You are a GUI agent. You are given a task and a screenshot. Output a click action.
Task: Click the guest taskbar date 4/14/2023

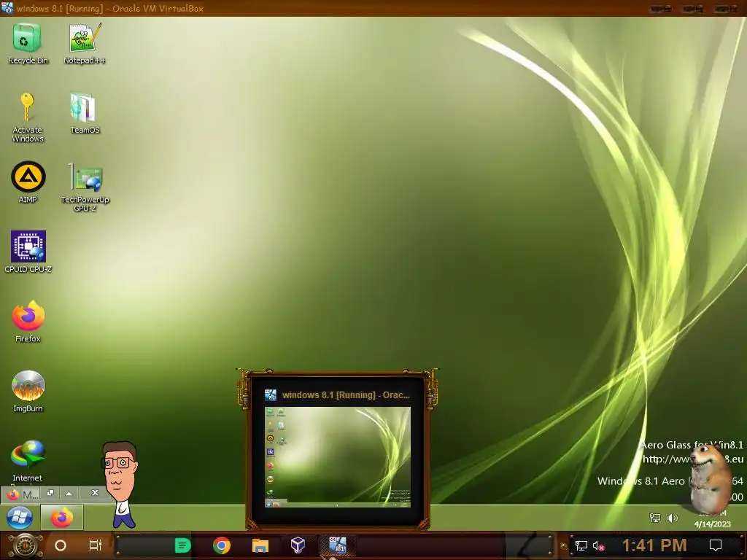coord(712,524)
